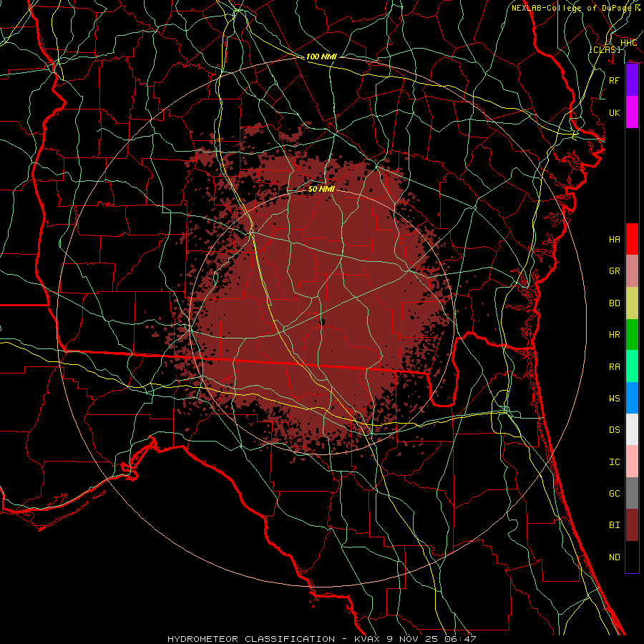Click the HHC product label
Viewport: 644px width, 644px height.
click(628, 43)
